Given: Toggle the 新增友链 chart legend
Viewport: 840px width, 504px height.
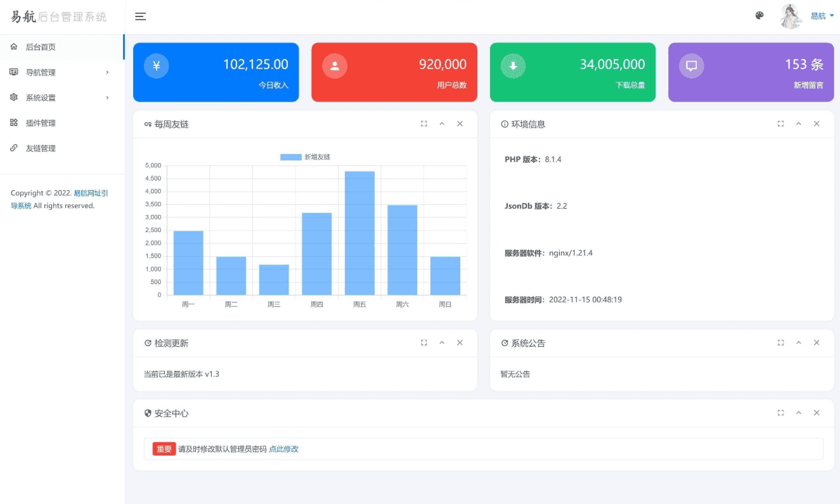Looking at the screenshot, I should tap(305, 157).
